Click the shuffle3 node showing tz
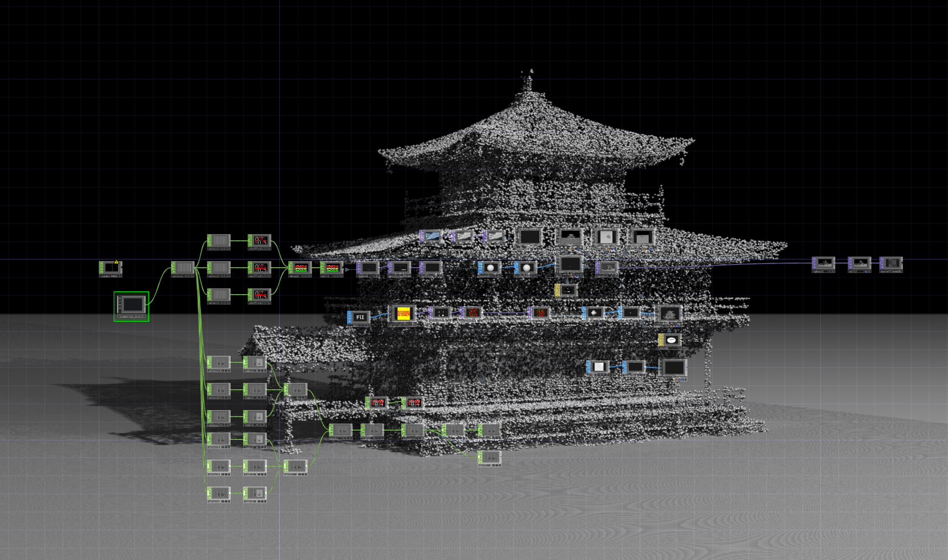Viewport: 948px width, 560px height. (x=260, y=295)
